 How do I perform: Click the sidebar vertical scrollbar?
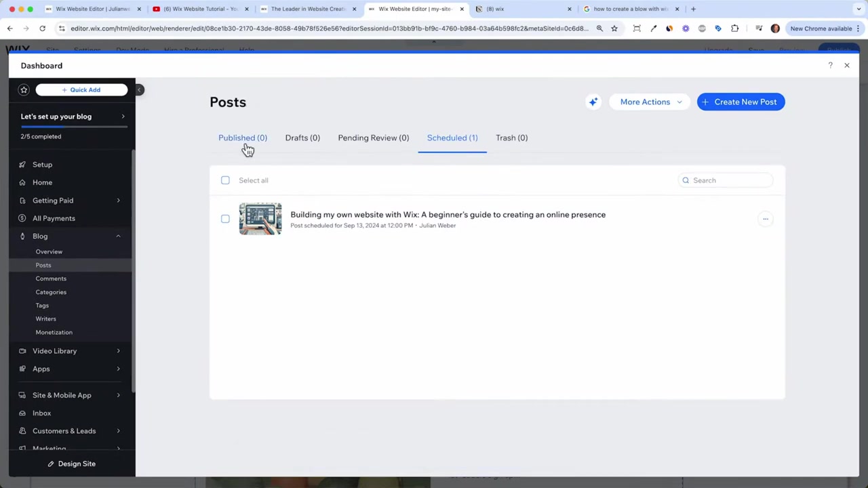[134, 271]
